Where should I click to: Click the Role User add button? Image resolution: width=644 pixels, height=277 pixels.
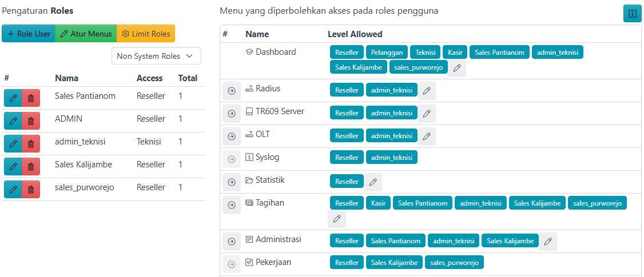(29, 34)
